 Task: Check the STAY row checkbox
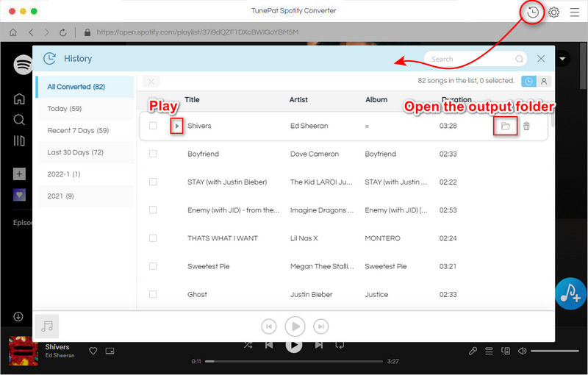click(153, 182)
